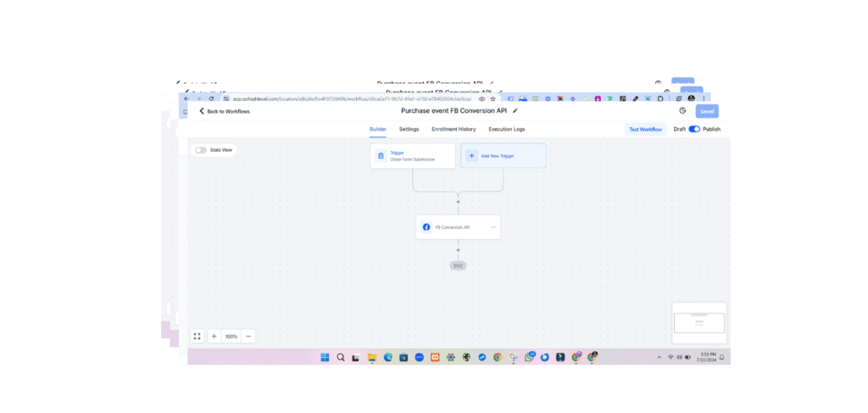
Task: Reload the page in the browser
Action: [x=211, y=98]
